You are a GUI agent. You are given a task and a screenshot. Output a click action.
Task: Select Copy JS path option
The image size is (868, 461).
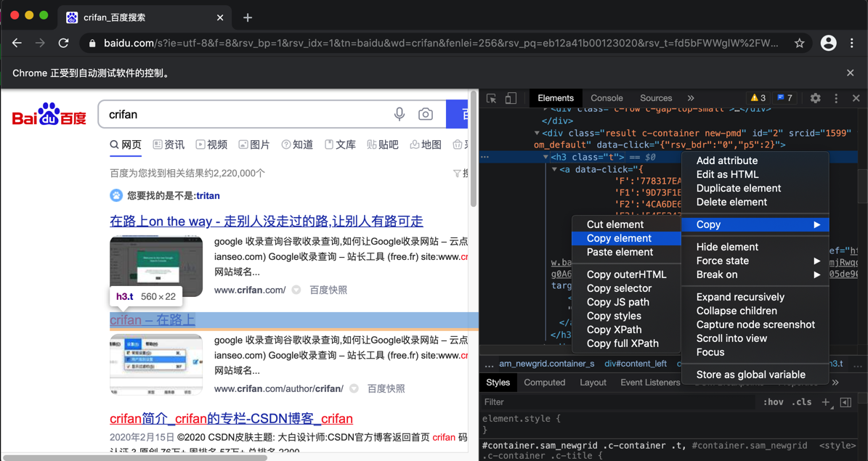[x=626, y=302]
